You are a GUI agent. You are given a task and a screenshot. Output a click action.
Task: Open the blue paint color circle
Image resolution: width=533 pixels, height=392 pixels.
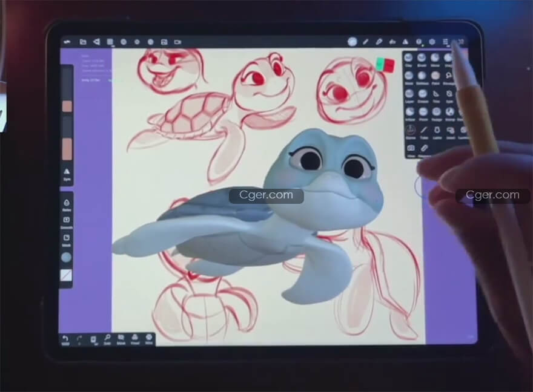pyautogui.click(x=66, y=258)
